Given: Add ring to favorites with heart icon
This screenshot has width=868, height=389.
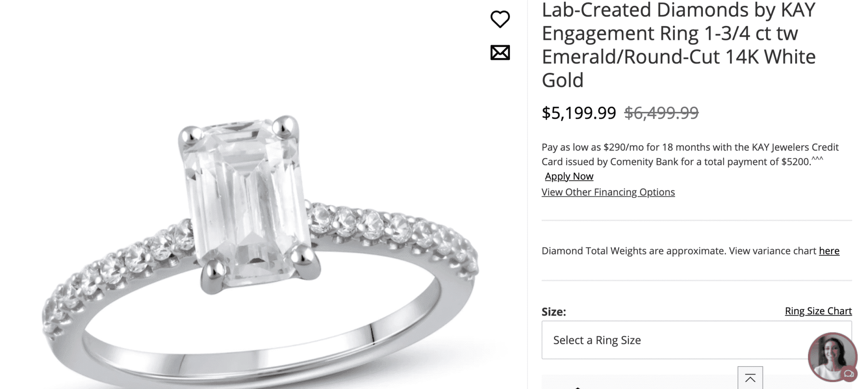Looking at the screenshot, I should pyautogui.click(x=500, y=20).
